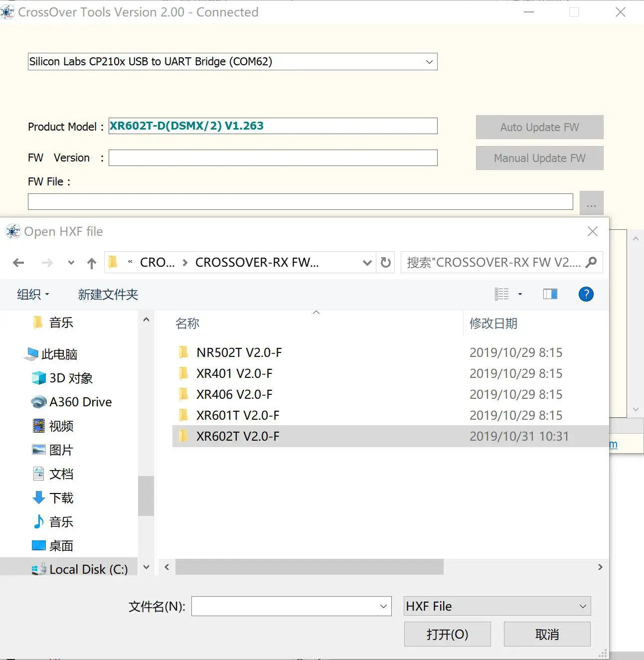Open 下载 folder in the sidebar
Viewport: 644px width, 660px height.
point(61,498)
